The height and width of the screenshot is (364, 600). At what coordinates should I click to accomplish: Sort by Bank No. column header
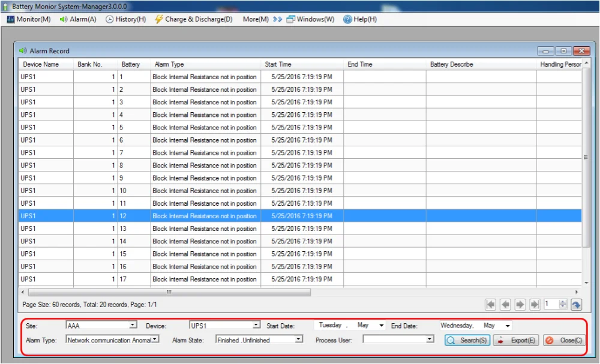[95, 64]
